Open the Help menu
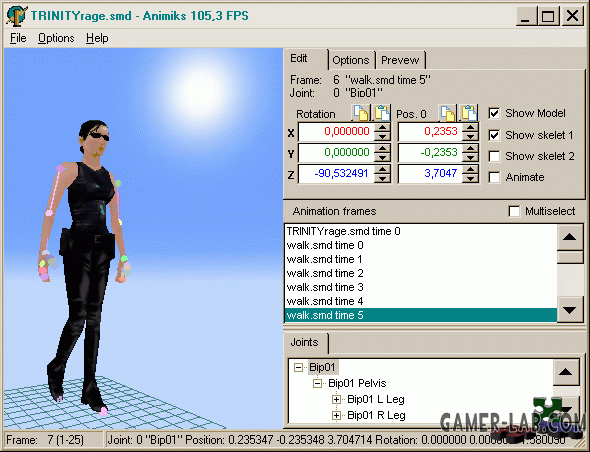 (x=97, y=38)
